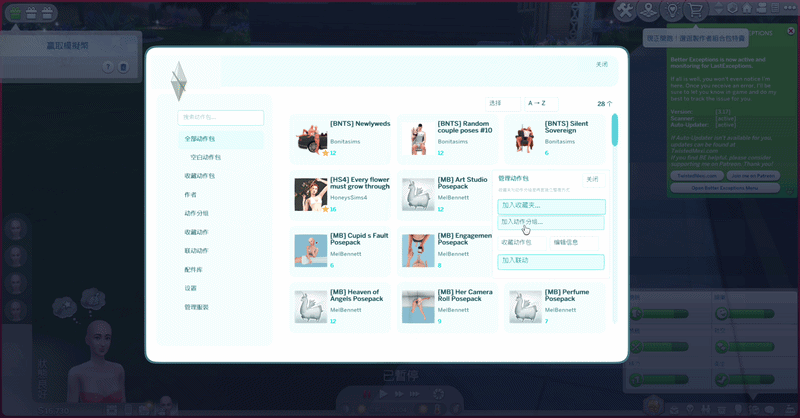
Task: Click favorite star on [BNTS] Newlyweds card
Action: point(326,153)
